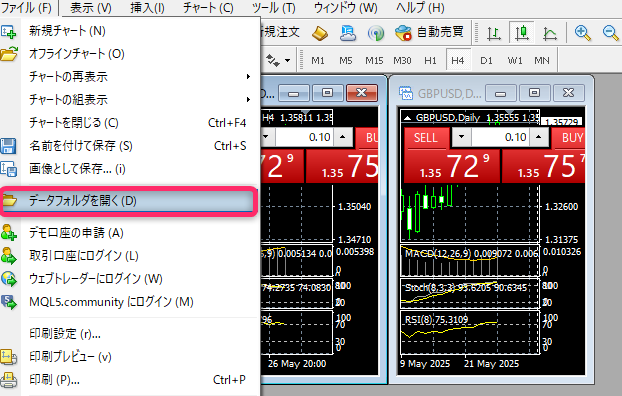Open the arrows tool dropdown
Viewport: 622px width, 396px height.
[x=287, y=61]
